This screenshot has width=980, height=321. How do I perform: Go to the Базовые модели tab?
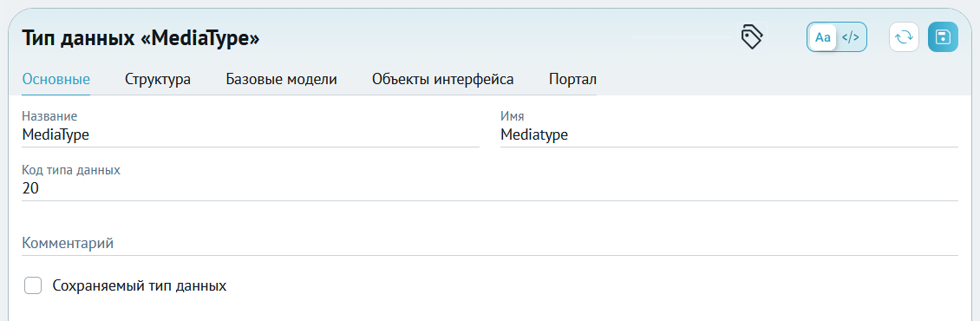coord(281,80)
